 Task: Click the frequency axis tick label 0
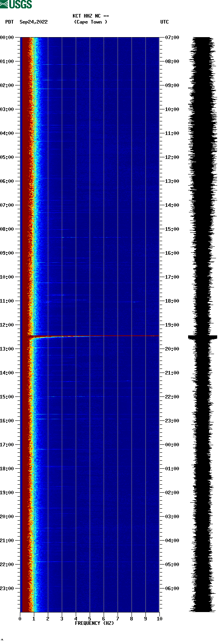pos(20,619)
